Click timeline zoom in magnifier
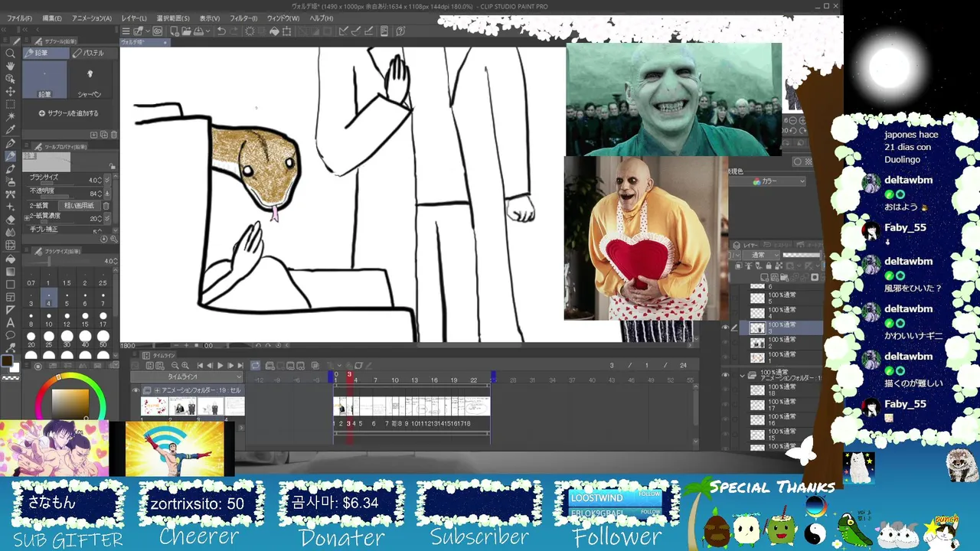Image resolution: width=980 pixels, height=551 pixels. pyautogui.click(x=185, y=366)
